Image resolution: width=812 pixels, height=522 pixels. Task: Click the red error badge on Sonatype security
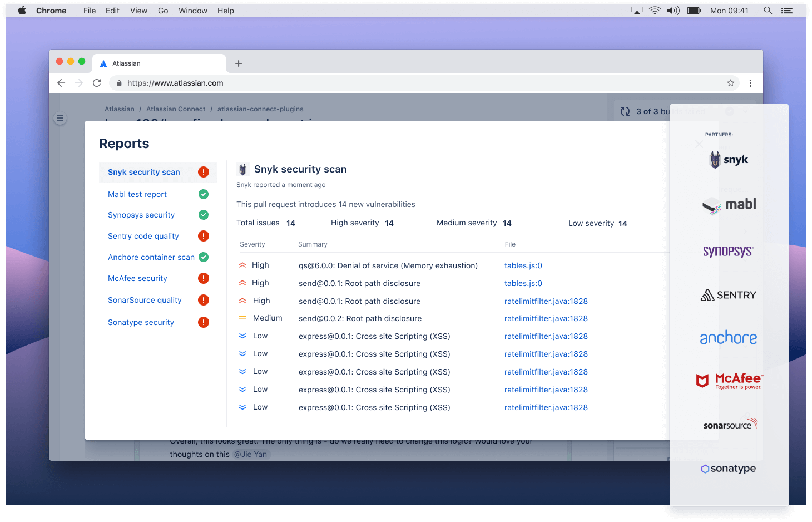click(204, 322)
